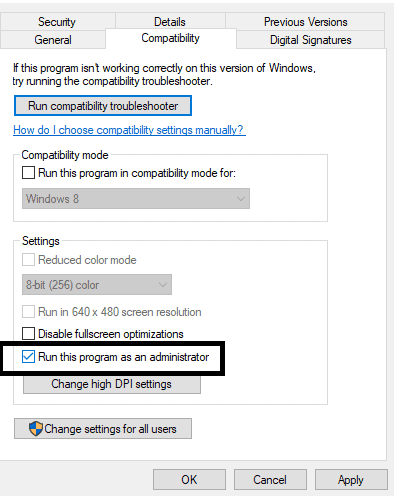The image size is (394, 496).
Task: Click the chevron arrow of Windows 8 combo box
Action: point(241,199)
